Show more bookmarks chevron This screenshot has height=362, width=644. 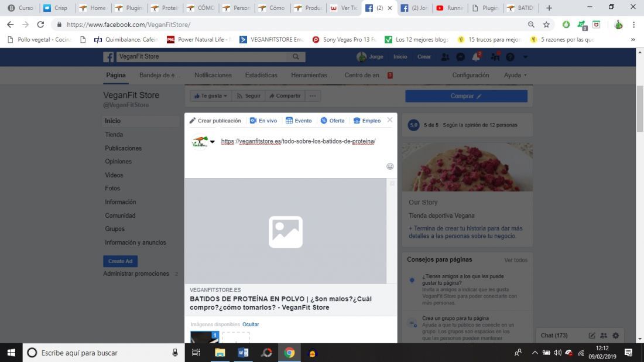(633, 39)
